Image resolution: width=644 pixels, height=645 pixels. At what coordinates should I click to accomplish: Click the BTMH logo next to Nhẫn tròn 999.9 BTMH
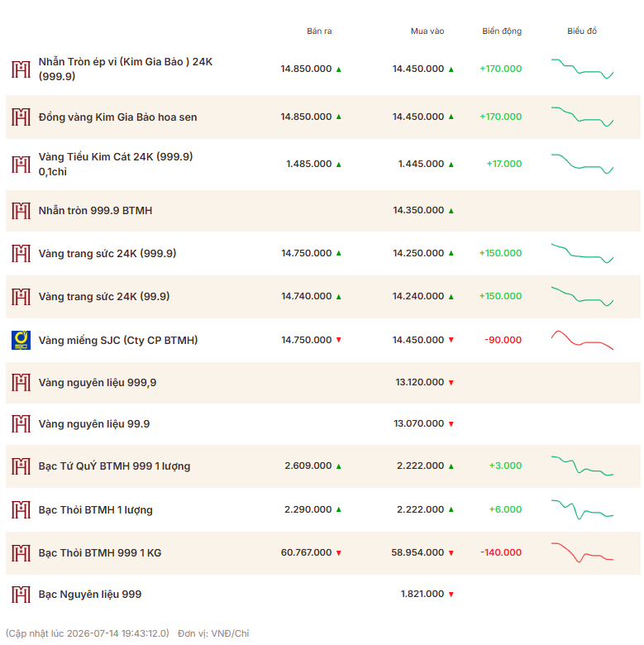[x=21, y=211]
